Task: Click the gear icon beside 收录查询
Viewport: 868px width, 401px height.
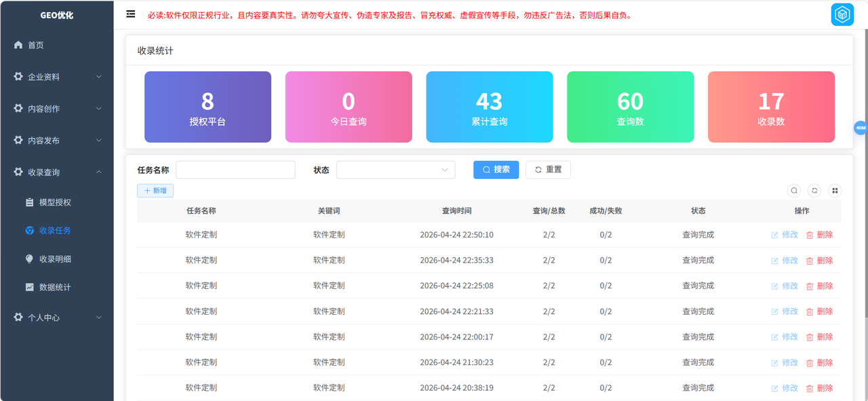Action: (18, 172)
